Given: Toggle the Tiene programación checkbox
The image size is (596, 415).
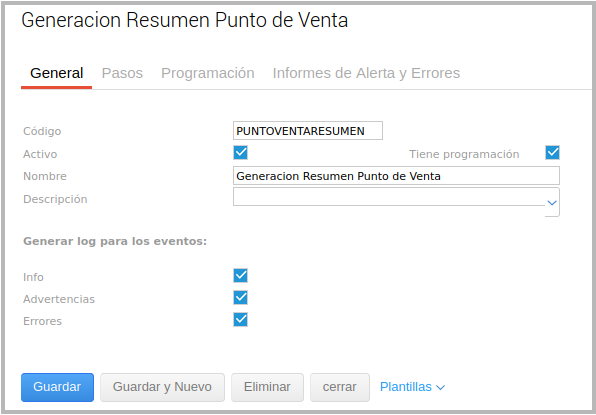Looking at the screenshot, I should click(552, 153).
